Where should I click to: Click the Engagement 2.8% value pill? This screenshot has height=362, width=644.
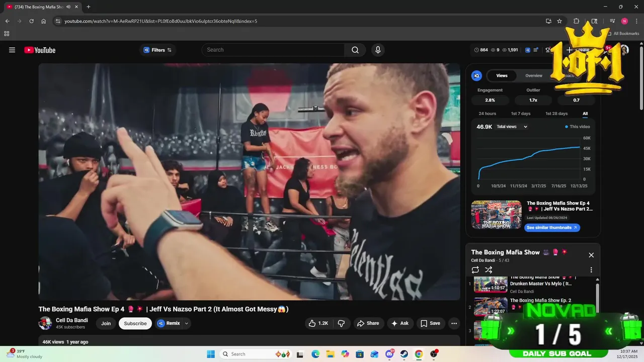pyautogui.click(x=490, y=100)
